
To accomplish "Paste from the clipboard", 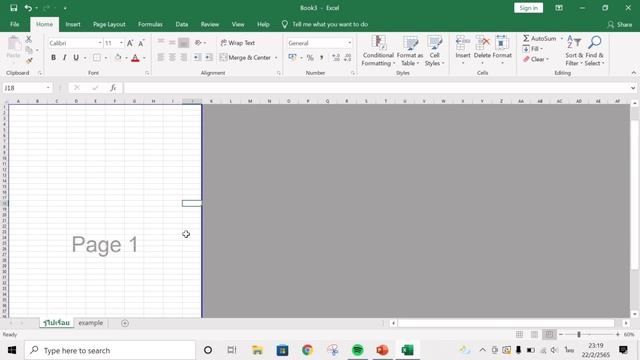I will (13, 47).
